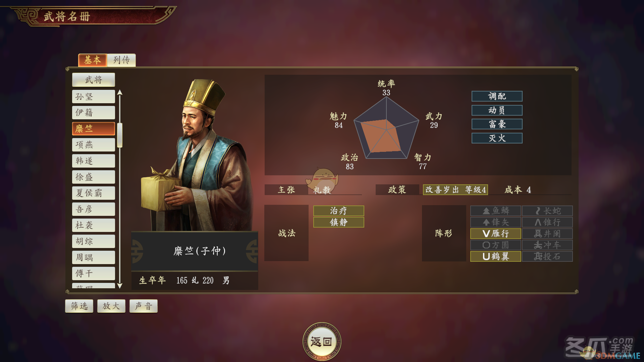
Task: Open the 筛选 filter button
Action: 79,306
